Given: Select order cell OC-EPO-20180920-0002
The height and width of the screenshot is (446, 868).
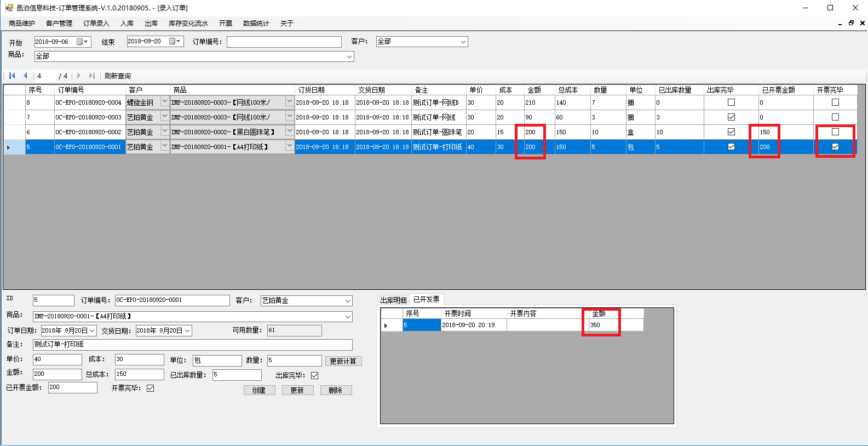Looking at the screenshot, I should pos(90,132).
